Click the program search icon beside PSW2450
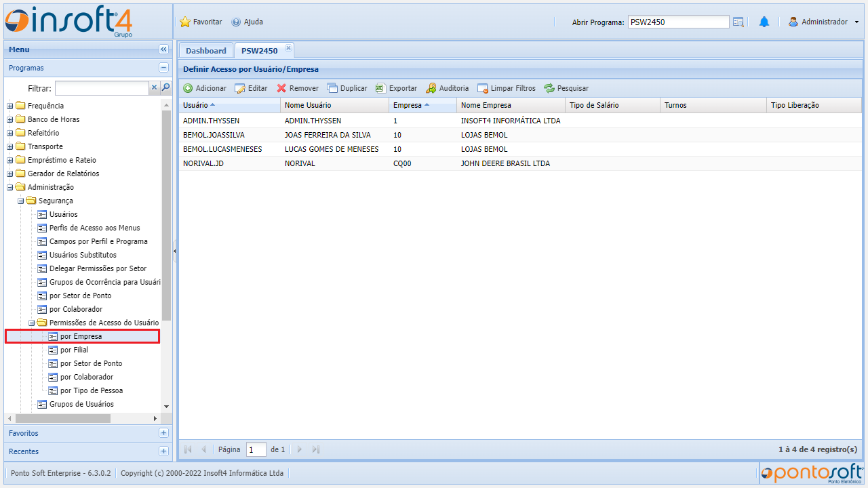The width and height of the screenshot is (868, 488). 738,22
